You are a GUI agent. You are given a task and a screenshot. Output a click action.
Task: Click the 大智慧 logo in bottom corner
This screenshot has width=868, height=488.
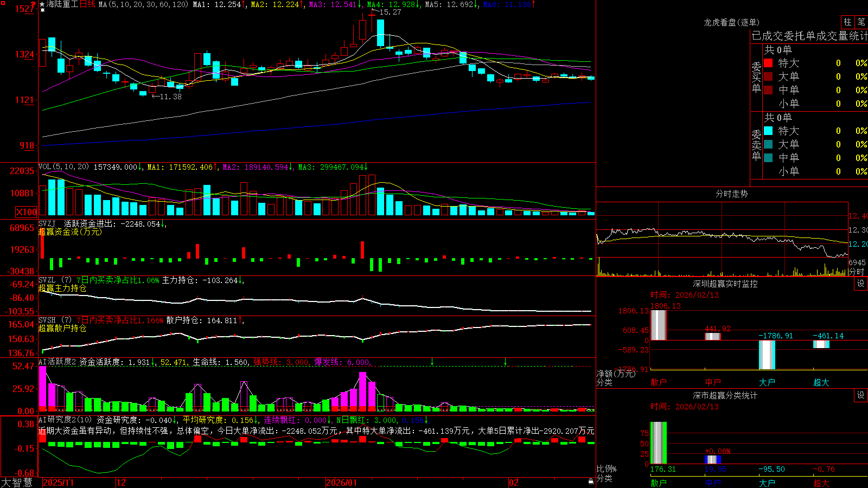[17, 483]
